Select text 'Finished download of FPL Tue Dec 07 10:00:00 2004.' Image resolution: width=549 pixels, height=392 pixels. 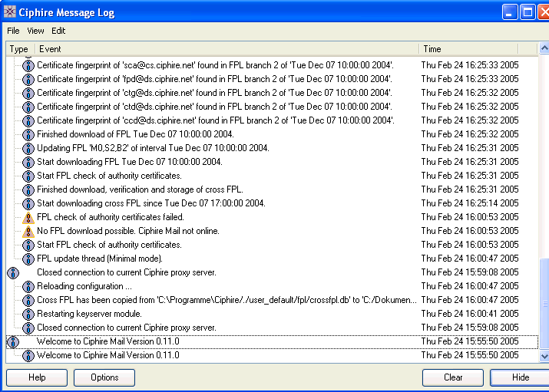click(x=135, y=134)
